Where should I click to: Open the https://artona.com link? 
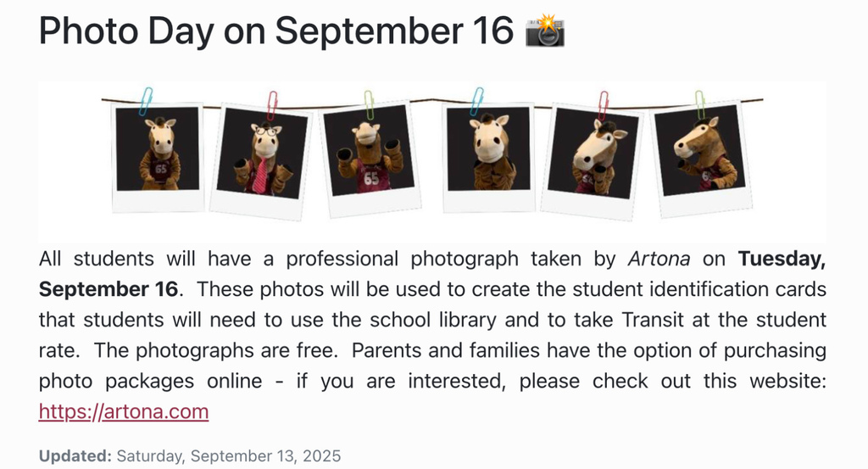point(124,412)
